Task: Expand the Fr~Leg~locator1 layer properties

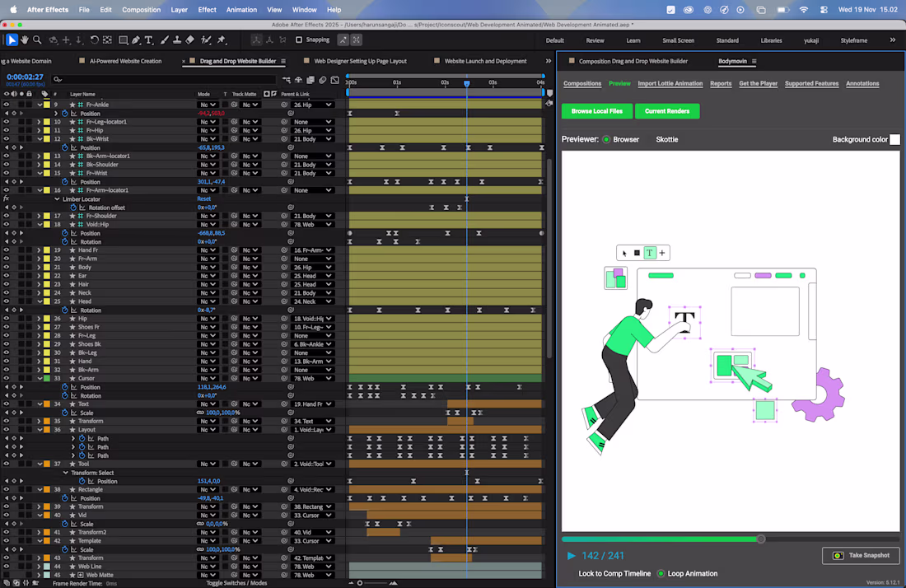Action: tap(39, 122)
